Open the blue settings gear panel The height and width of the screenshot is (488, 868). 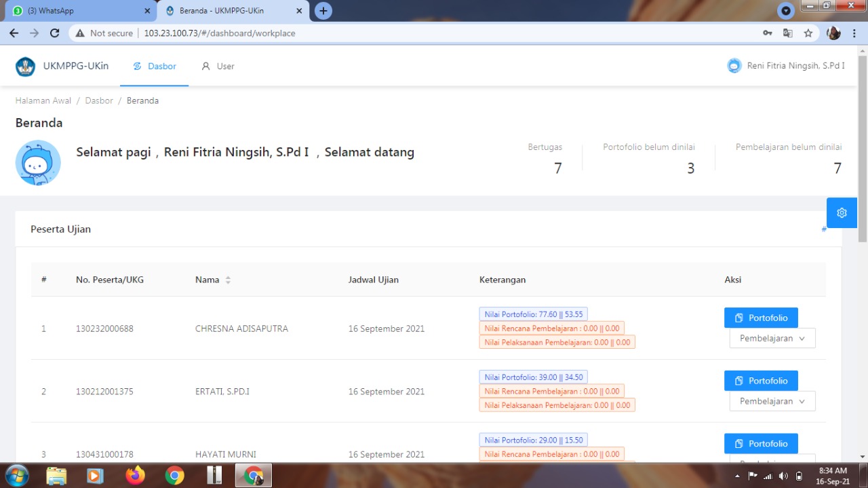coord(842,213)
